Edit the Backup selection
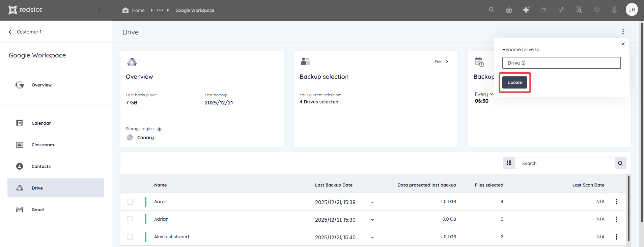The width and height of the screenshot is (644, 247). pos(438,62)
